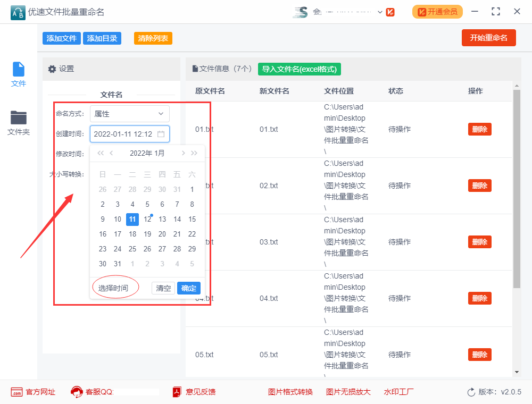The image size is (532, 404).
Task: Click the calendar icon in the date input
Action: coord(162,134)
